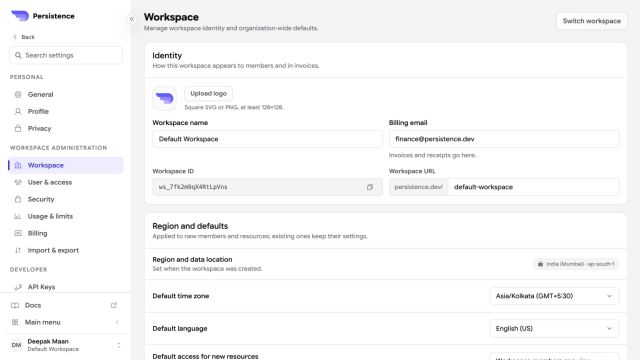Open Default language dropdown
Screen dimensions: 640x360
pyautogui.click(x=554, y=329)
